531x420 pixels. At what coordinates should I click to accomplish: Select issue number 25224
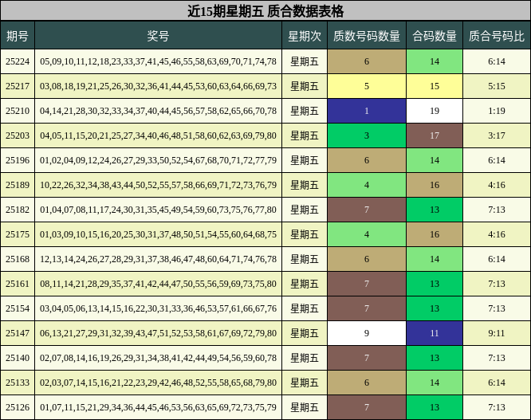pos(18,61)
